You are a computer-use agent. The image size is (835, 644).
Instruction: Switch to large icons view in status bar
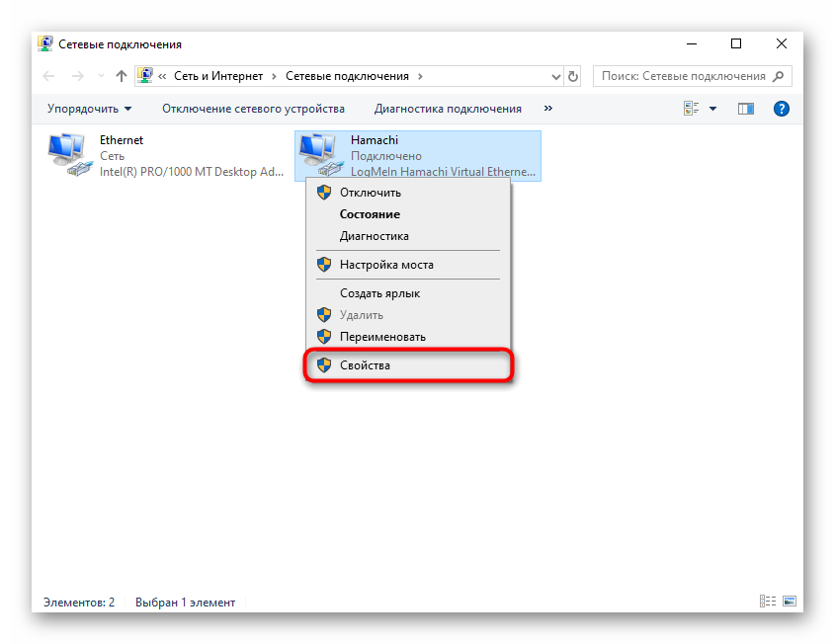coord(790,602)
